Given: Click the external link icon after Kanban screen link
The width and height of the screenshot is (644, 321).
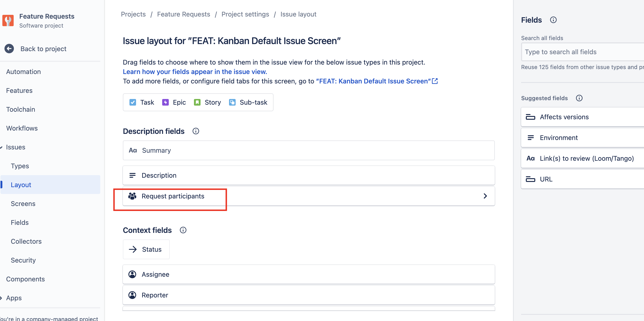Looking at the screenshot, I should [x=435, y=81].
